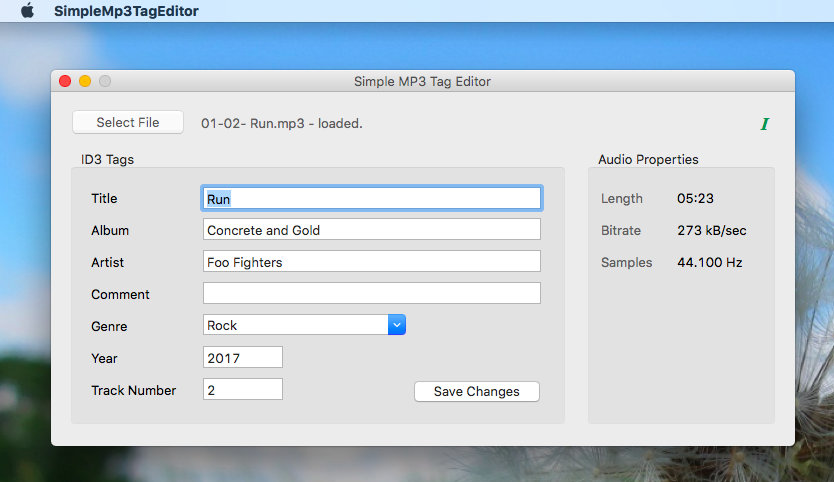This screenshot has width=834, height=482.
Task: Focus the Title field containing Run
Action: coord(372,198)
